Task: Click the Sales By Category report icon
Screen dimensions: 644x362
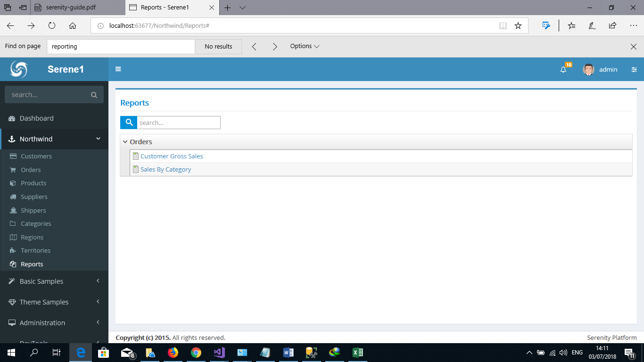Action: (x=136, y=169)
